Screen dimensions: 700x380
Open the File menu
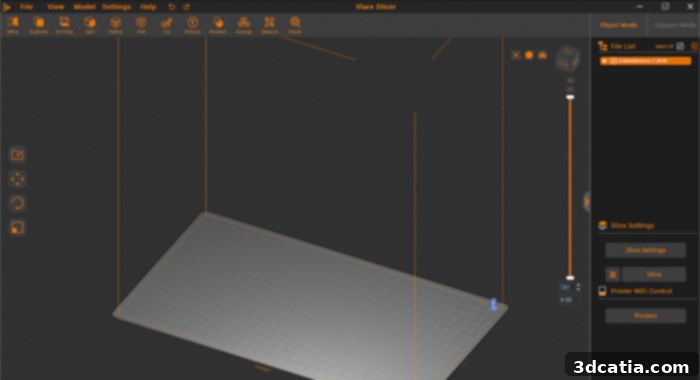[x=26, y=7]
